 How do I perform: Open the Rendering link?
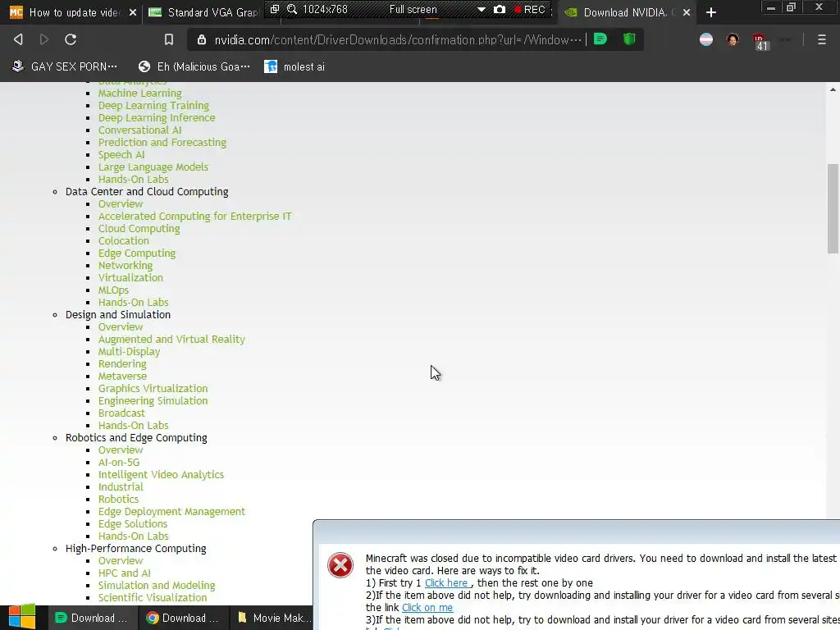click(x=122, y=364)
